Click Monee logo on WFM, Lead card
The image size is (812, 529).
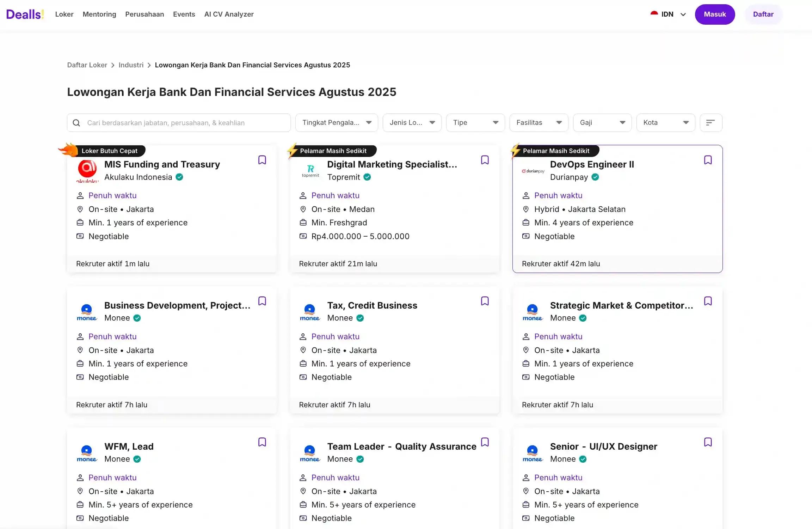point(87,453)
